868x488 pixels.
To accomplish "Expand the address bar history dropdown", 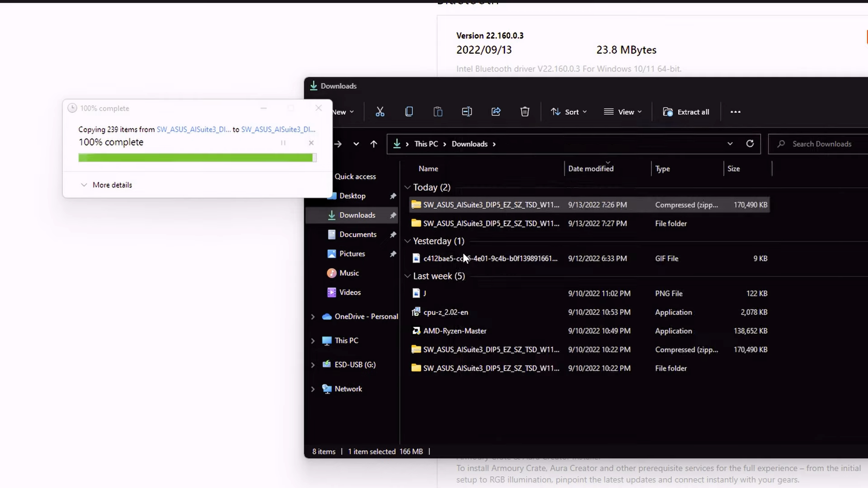I will click(x=730, y=144).
